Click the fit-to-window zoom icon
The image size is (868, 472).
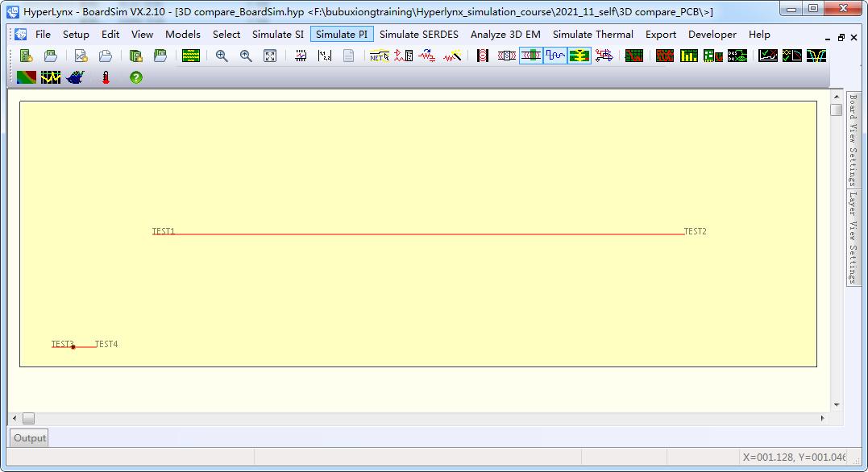270,56
